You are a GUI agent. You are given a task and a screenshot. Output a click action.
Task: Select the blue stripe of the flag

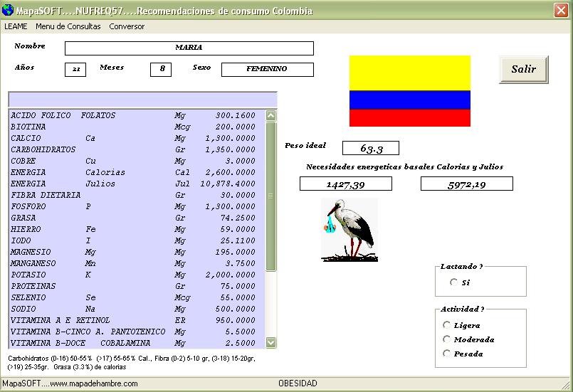coord(409,100)
